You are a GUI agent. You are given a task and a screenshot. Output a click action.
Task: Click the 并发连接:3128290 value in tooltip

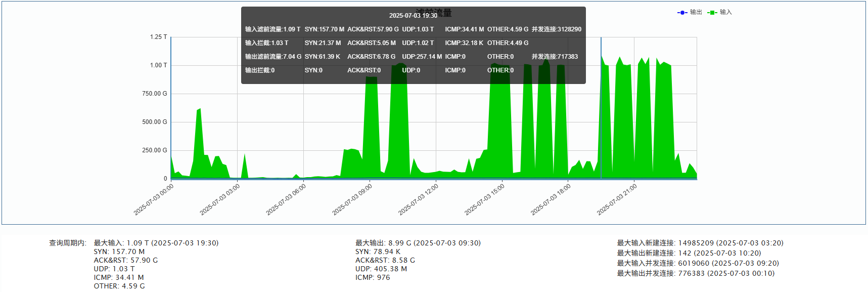[x=556, y=29]
